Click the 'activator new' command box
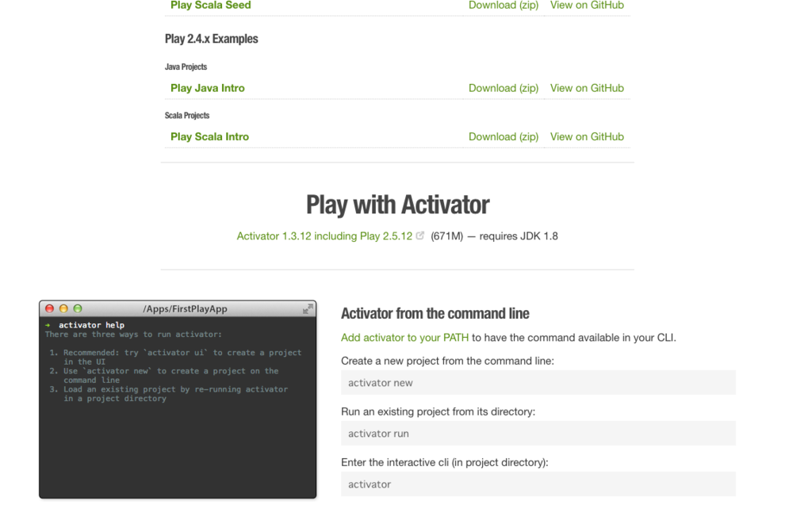 538,383
